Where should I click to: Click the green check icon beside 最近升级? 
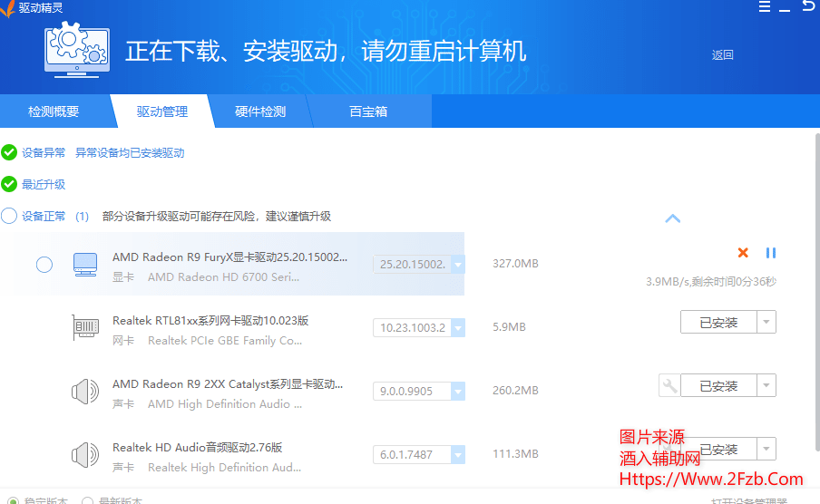tap(9, 184)
